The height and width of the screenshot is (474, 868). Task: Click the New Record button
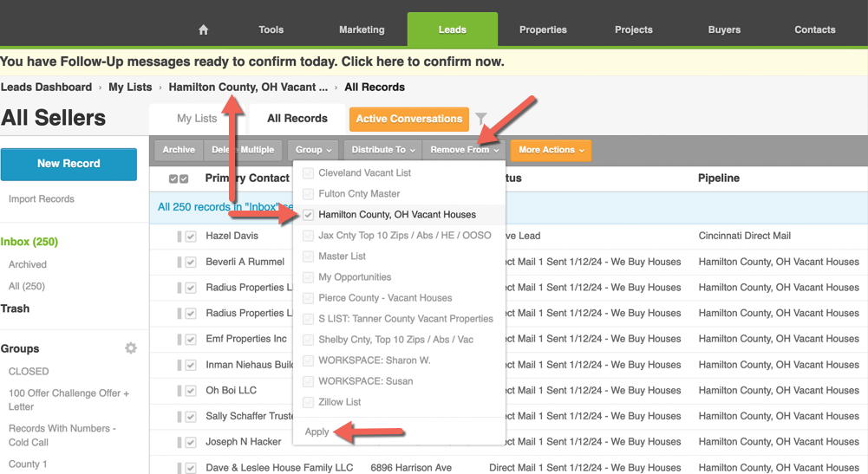(69, 164)
